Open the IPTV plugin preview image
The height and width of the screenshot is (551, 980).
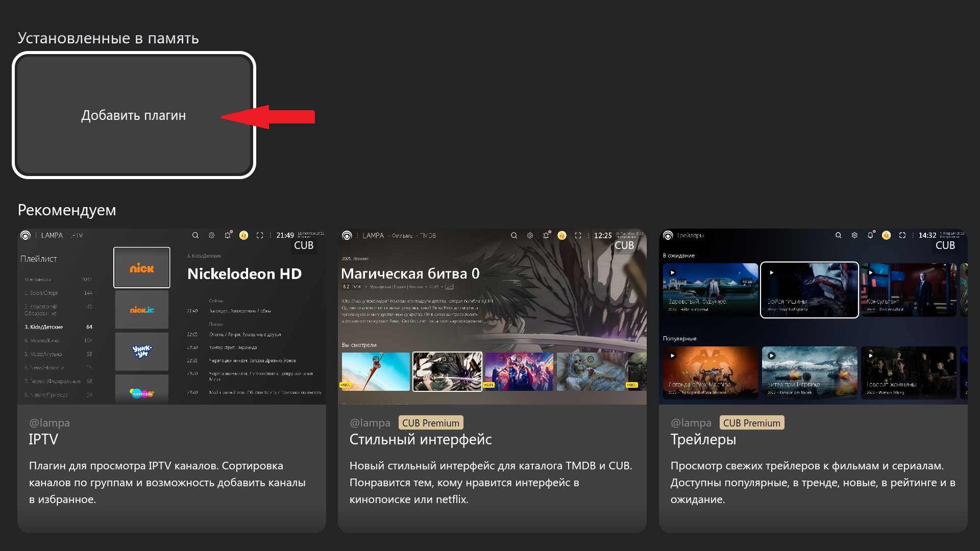[171, 317]
